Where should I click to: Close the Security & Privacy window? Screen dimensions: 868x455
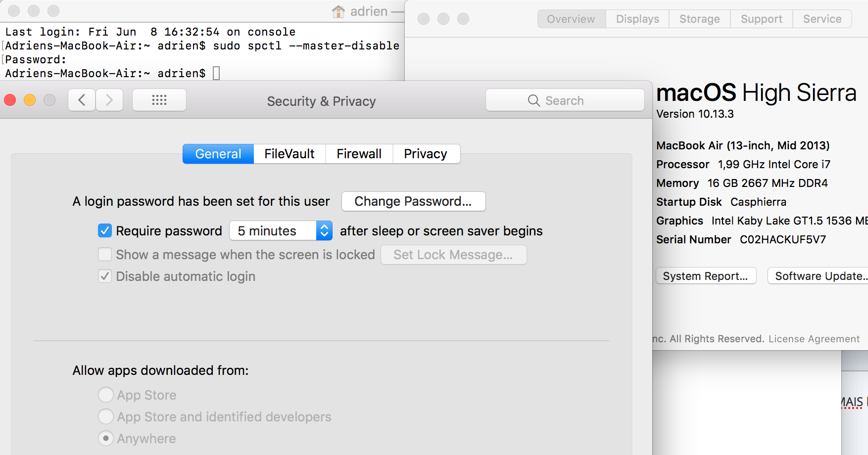click(x=10, y=100)
